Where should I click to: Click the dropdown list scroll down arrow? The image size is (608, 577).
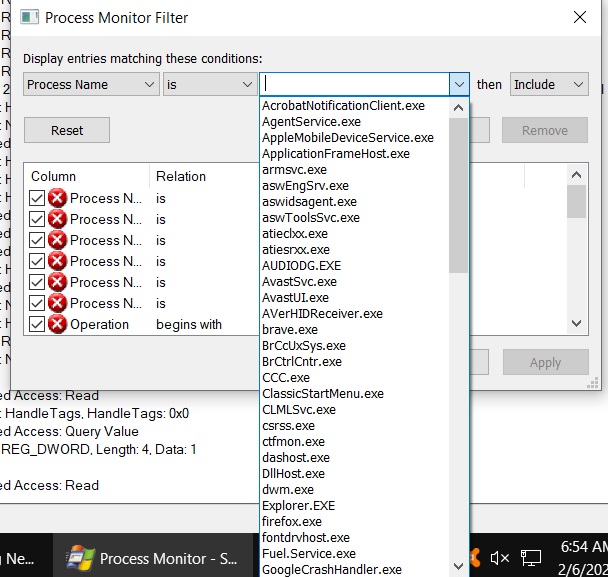pyautogui.click(x=459, y=567)
